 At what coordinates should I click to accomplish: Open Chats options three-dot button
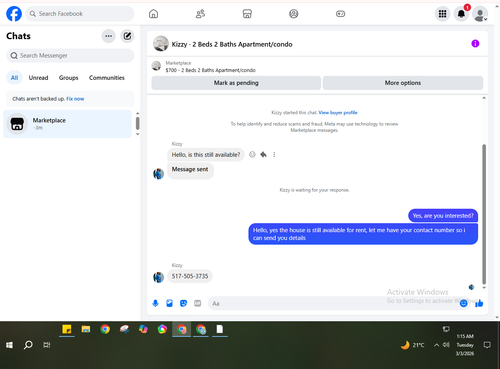point(109,36)
